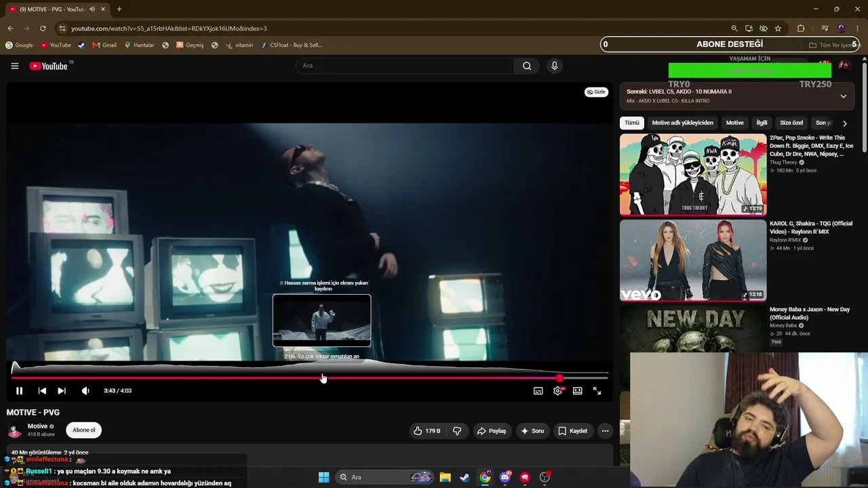Open the Motive channel avatar
This screenshot has width=868, height=488.
click(x=14, y=430)
